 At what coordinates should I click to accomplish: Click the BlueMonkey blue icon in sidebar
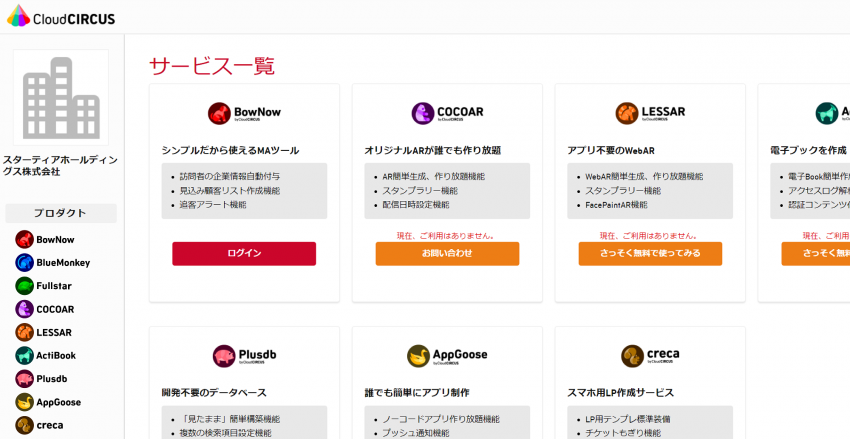coord(24,262)
